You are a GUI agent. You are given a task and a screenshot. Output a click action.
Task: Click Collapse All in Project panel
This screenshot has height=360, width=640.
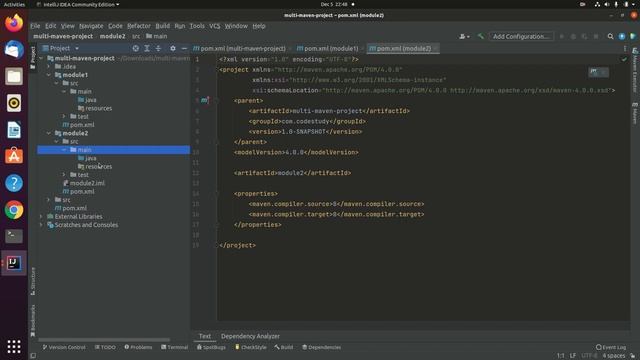point(158,48)
